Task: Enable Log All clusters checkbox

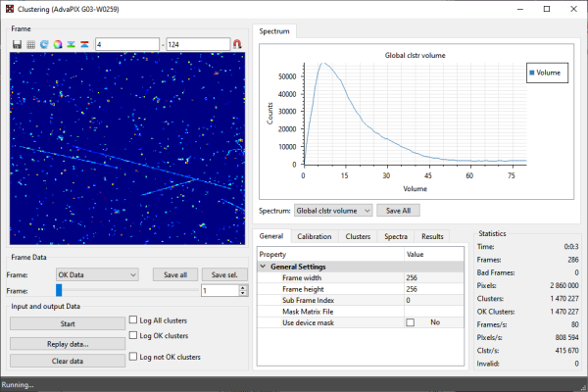Action: pyautogui.click(x=134, y=320)
